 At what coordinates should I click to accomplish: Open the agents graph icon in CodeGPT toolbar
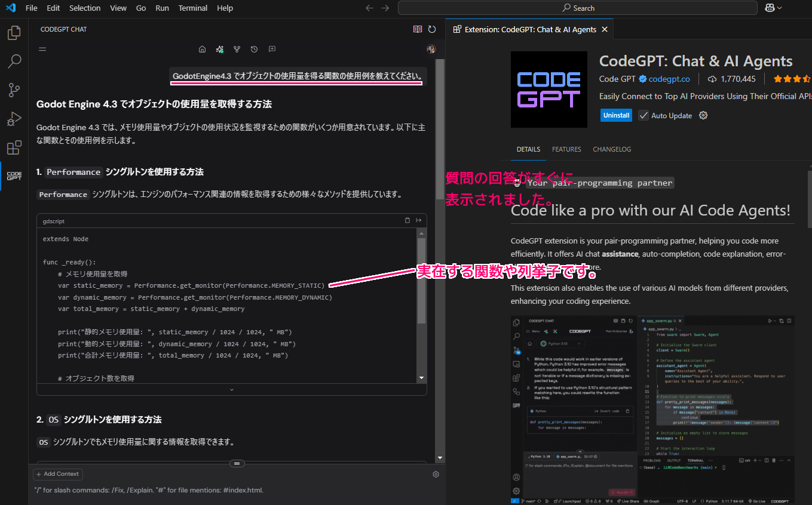coord(237,49)
